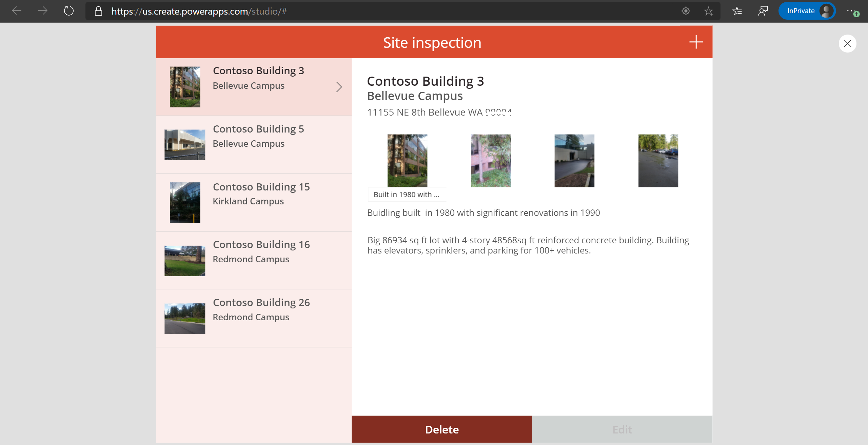Click the browser back arrow
This screenshot has width=868, height=445.
[17, 11]
